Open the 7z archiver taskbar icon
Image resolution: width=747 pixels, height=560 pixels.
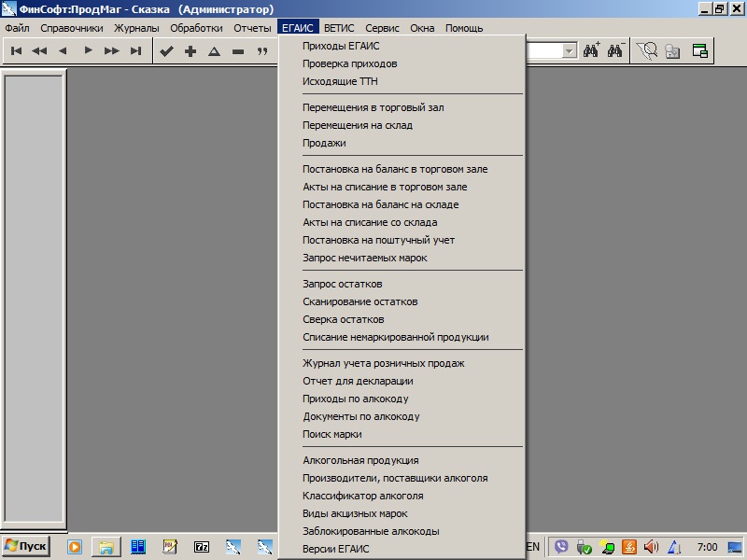(x=202, y=547)
